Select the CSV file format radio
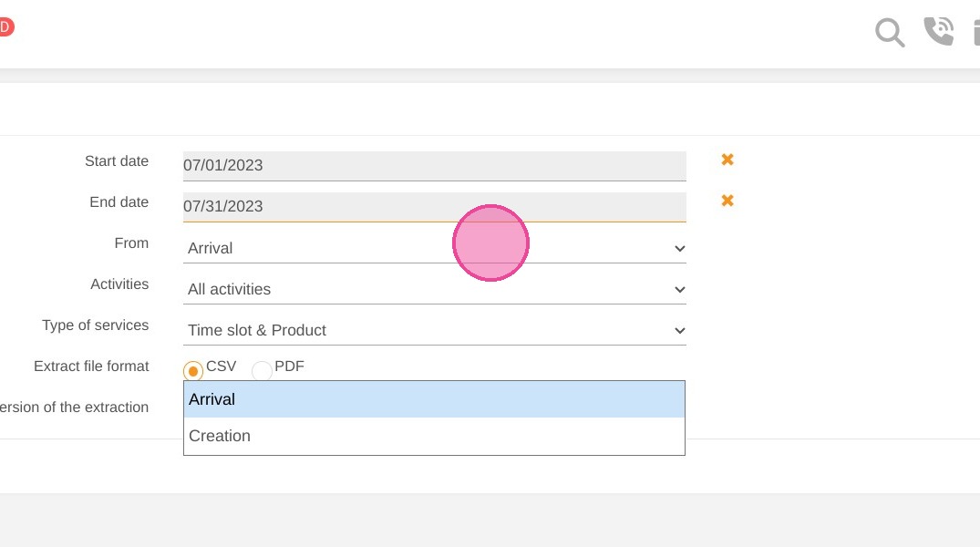Viewport: 980px width, 547px height. [193, 371]
